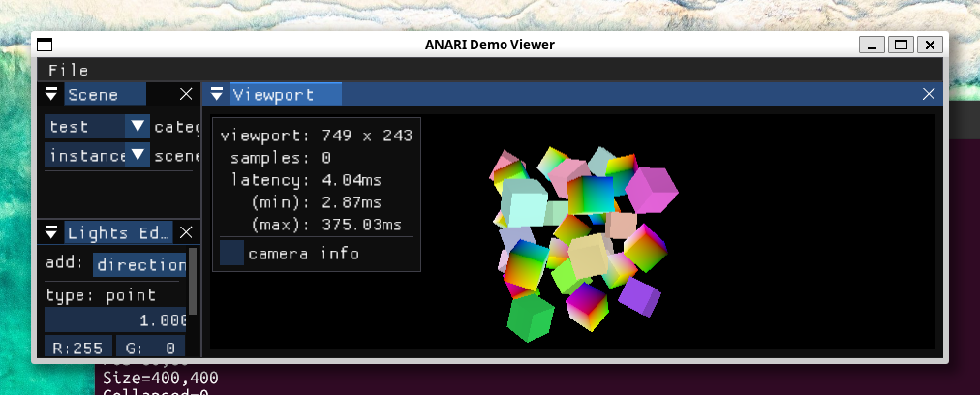Open the File menu
This screenshot has width=980, height=395.
[68, 70]
